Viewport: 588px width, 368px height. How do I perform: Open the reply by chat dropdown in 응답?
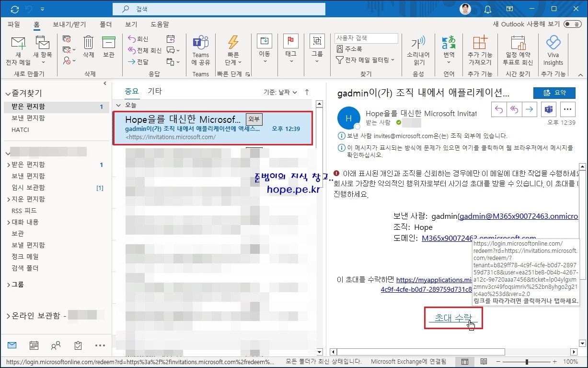173,50
